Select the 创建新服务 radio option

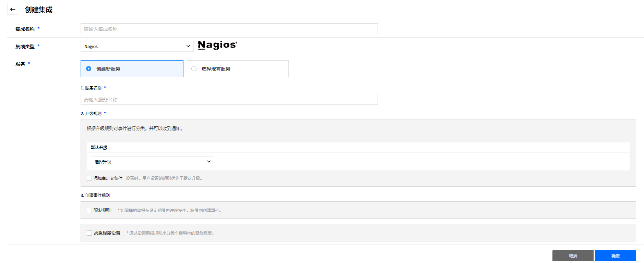click(89, 69)
